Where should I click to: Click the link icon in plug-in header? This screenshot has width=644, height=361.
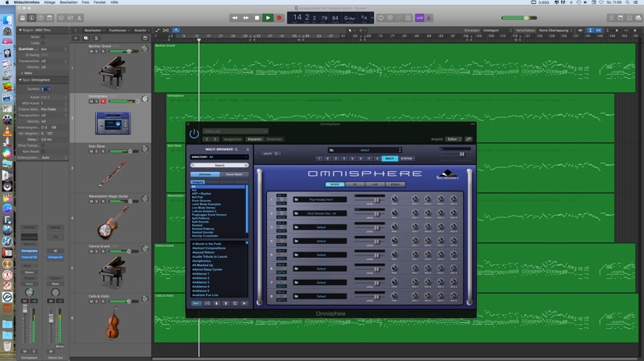point(468,139)
